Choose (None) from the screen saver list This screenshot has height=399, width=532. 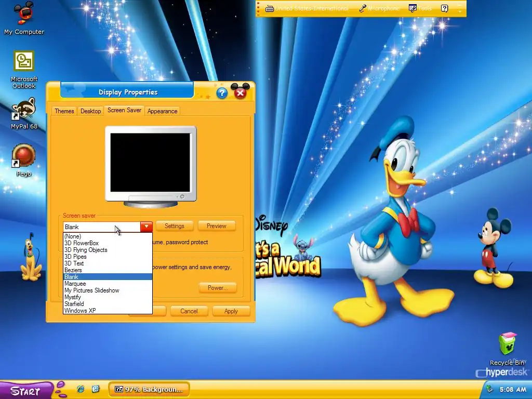108,236
